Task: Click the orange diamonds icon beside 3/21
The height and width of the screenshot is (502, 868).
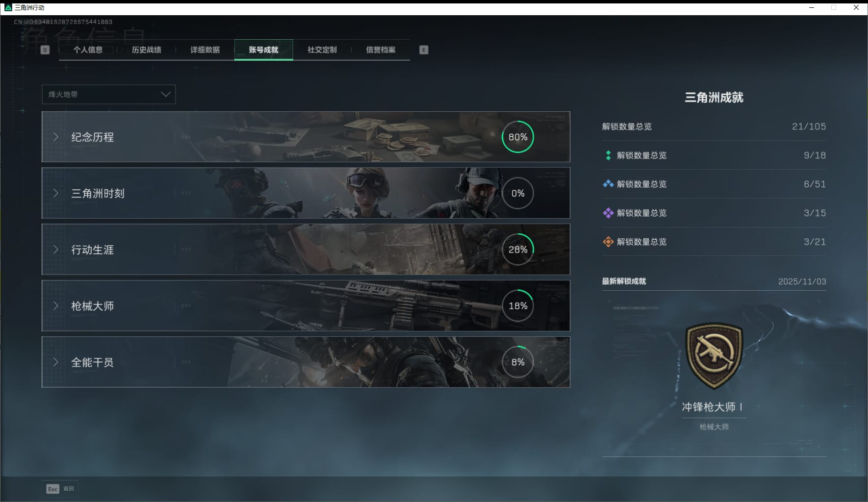Action: tap(608, 242)
